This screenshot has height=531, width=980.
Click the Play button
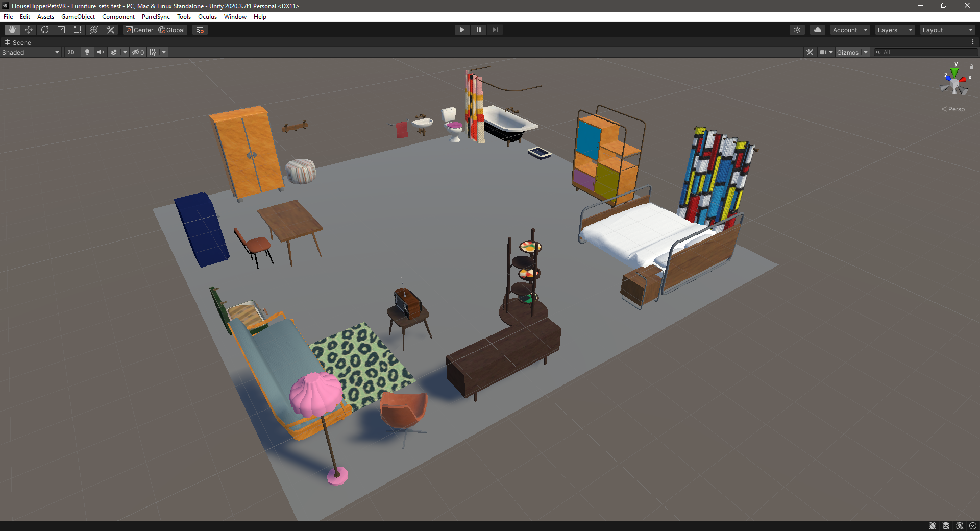462,30
